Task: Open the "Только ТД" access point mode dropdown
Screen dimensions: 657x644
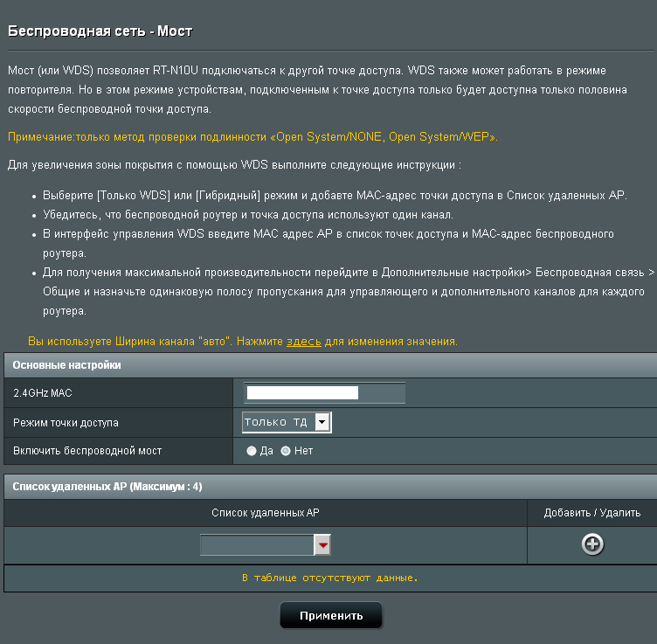Action: [x=287, y=423]
